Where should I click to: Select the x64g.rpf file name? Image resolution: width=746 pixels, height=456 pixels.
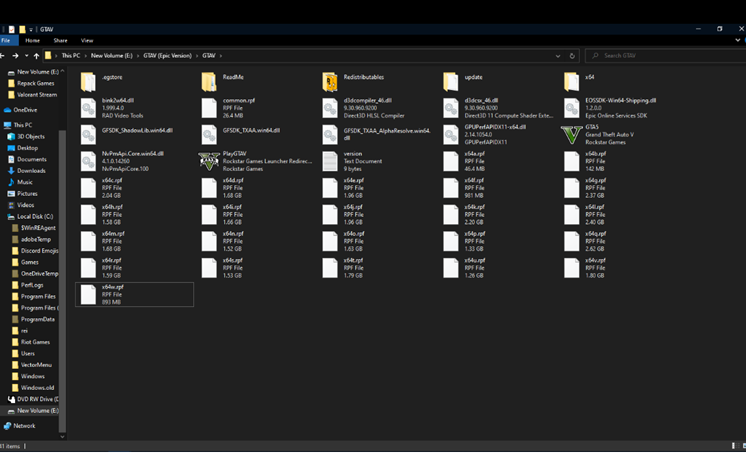(595, 180)
